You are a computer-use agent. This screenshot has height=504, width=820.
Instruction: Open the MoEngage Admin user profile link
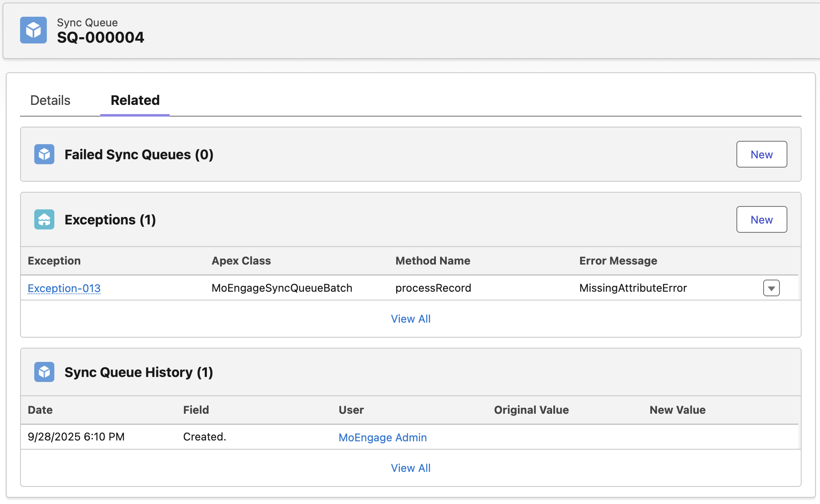pyautogui.click(x=382, y=437)
